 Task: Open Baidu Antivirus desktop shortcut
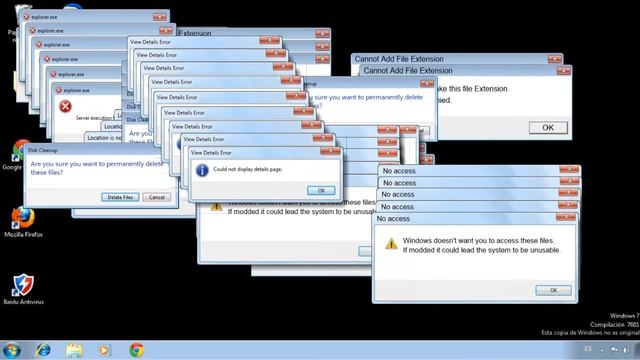(x=23, y=289)
